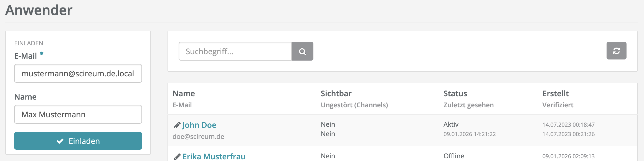Click the Erstellt column header
This screenshot has width=644, height=161.
tap(556, 94)
